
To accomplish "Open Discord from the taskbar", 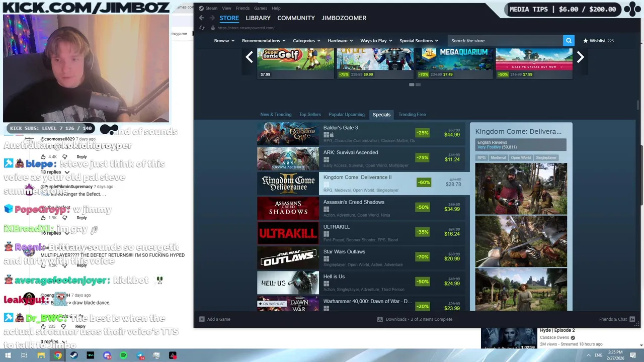I will [x=107, y=355].
